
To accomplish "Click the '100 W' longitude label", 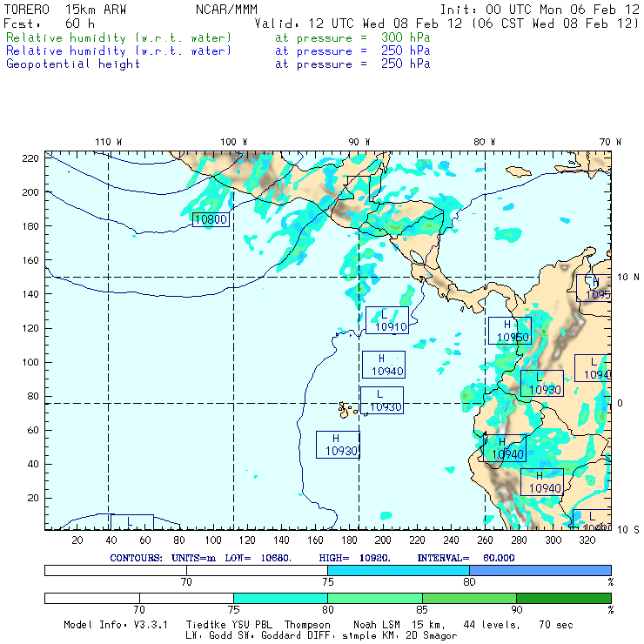I will [234, 142].
